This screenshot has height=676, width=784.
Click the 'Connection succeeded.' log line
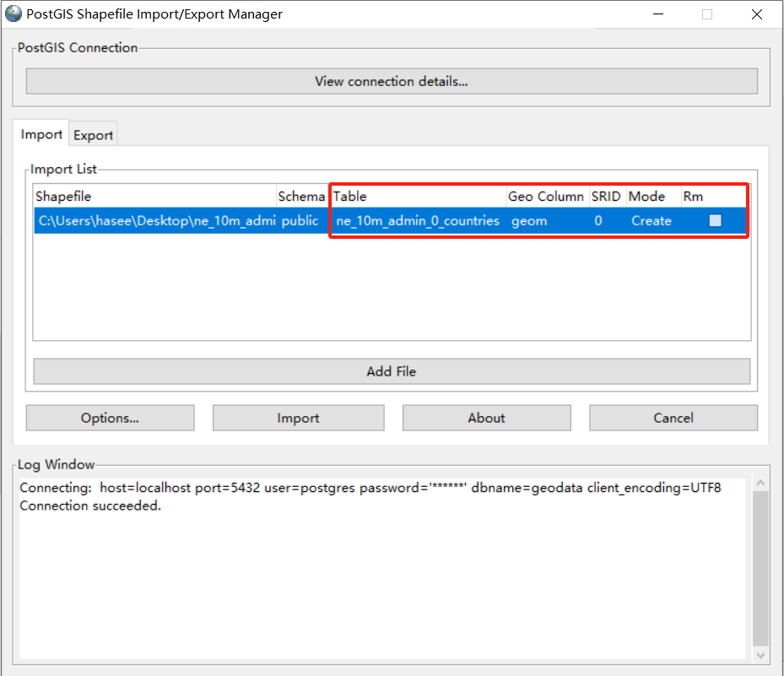click(90, 506)
